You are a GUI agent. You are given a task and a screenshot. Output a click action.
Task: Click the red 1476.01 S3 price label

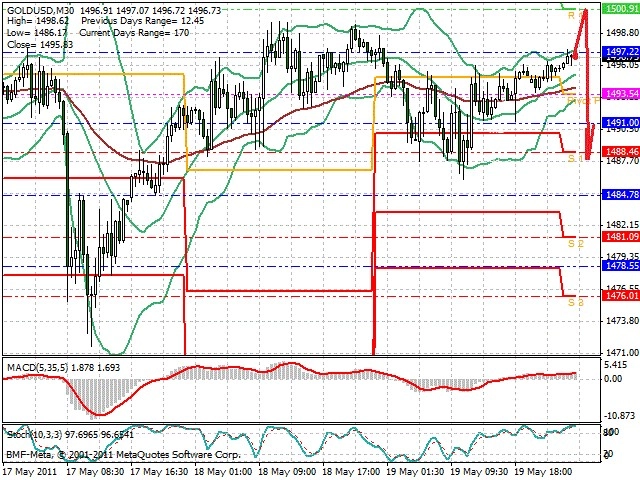coord(621,295)
